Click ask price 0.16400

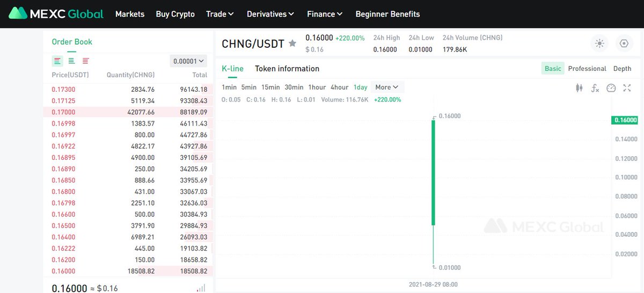coord(63,237)
